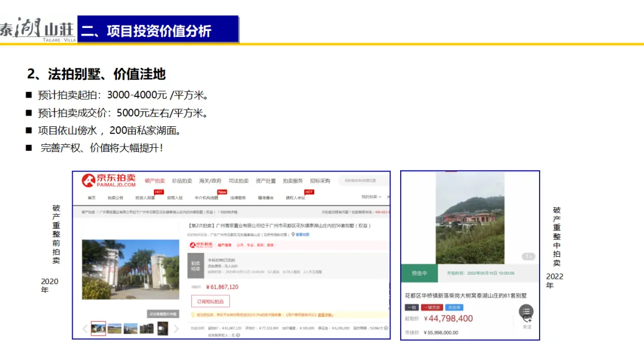Open the round list-menu floating icon
Screen dimensions: 644x358
pos(526,312)
